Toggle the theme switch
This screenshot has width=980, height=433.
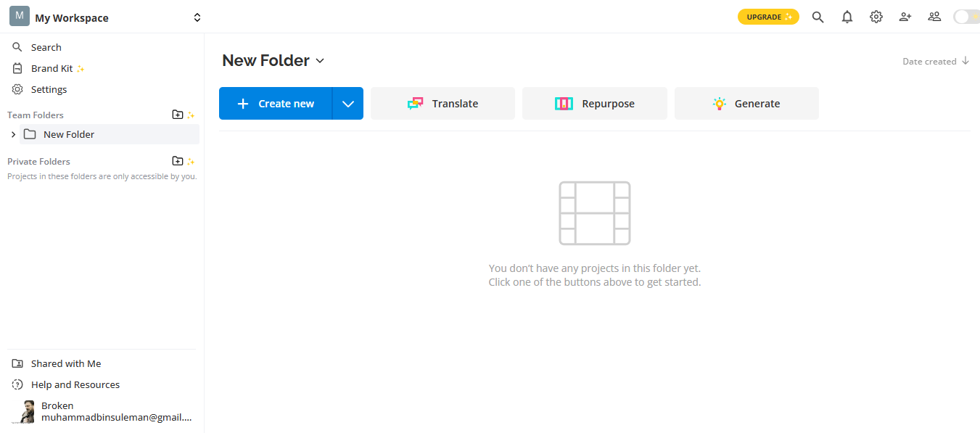click(x=966, y=17)
